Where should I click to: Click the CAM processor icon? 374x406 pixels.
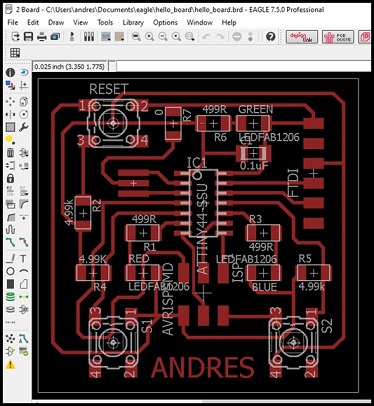[x=55, y=36]
